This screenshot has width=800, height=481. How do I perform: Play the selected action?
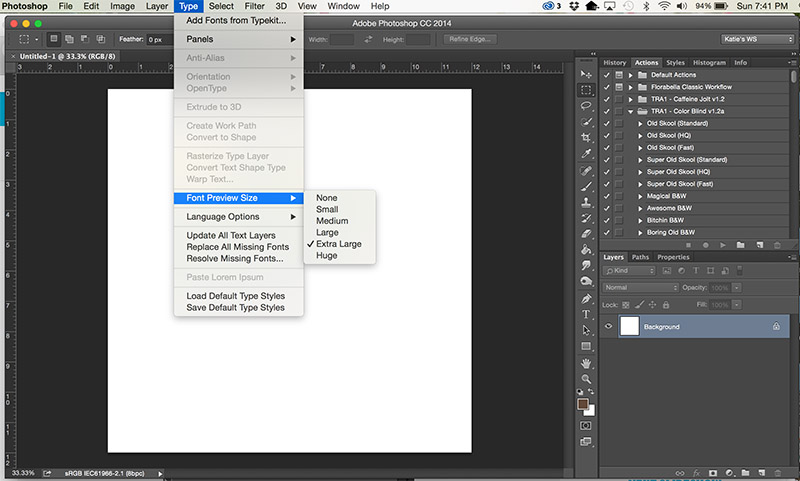(x=722, y=245)
